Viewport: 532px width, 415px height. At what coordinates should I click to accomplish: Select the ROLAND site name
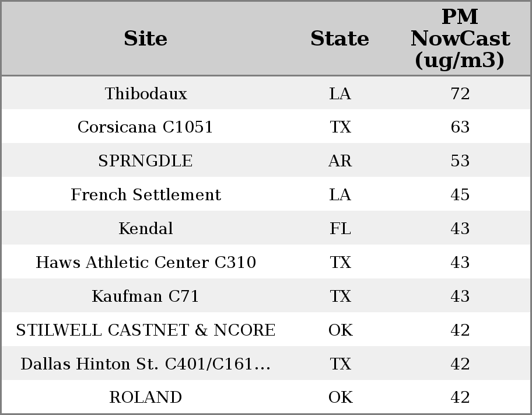click(x=146, y=397)
